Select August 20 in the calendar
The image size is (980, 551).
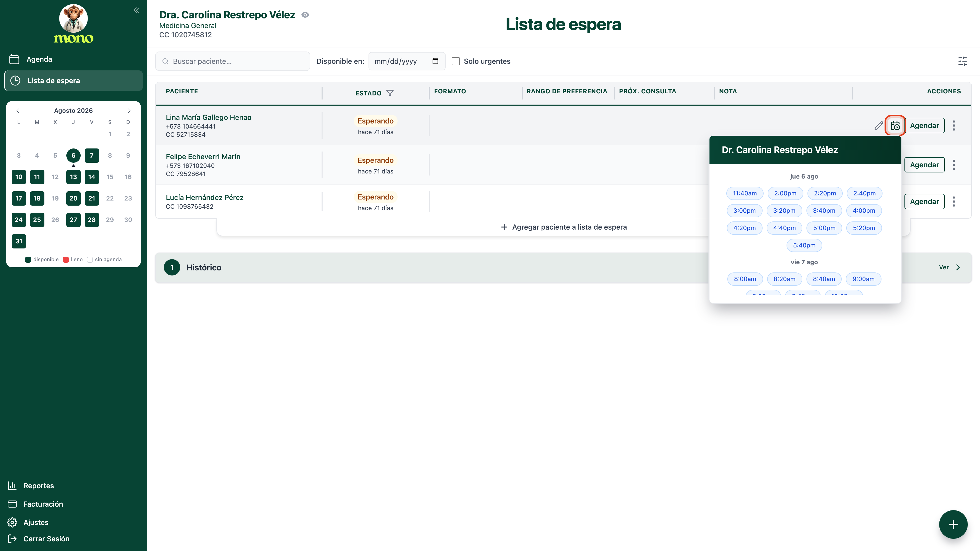(x=73, y=198)
